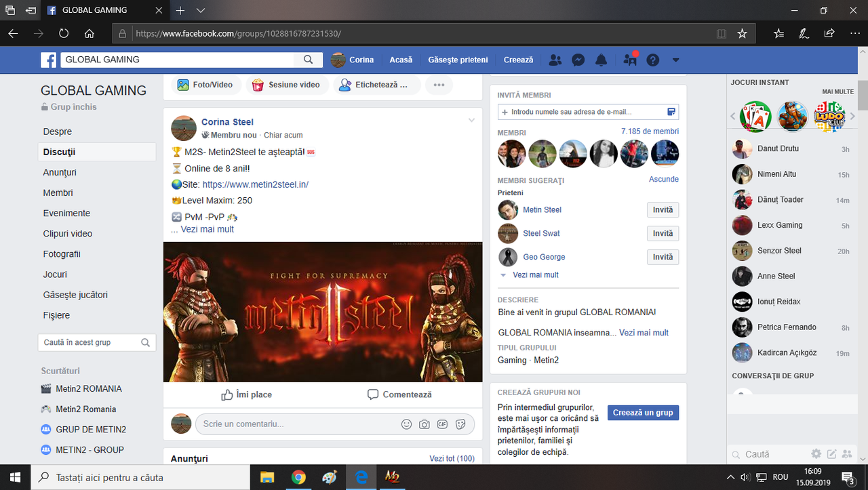
Task: Expand post with Vezi mai mult
Action: point(208,230)
